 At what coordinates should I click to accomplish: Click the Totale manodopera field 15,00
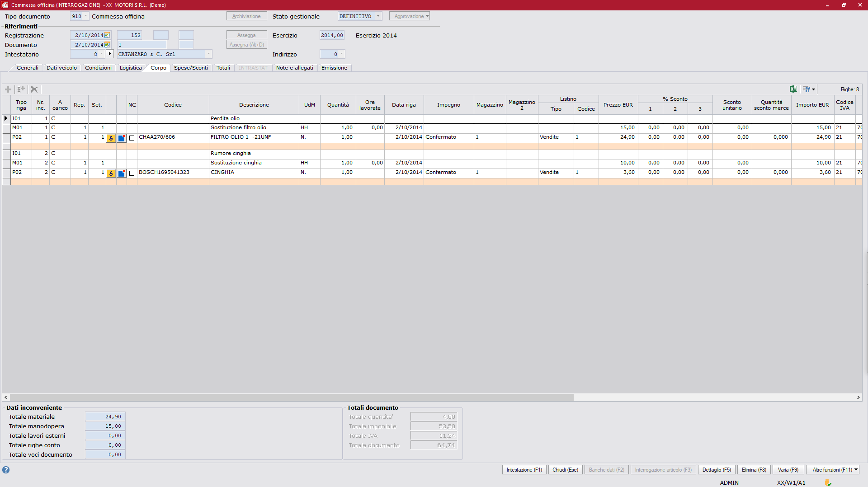(x=105, y=426)
